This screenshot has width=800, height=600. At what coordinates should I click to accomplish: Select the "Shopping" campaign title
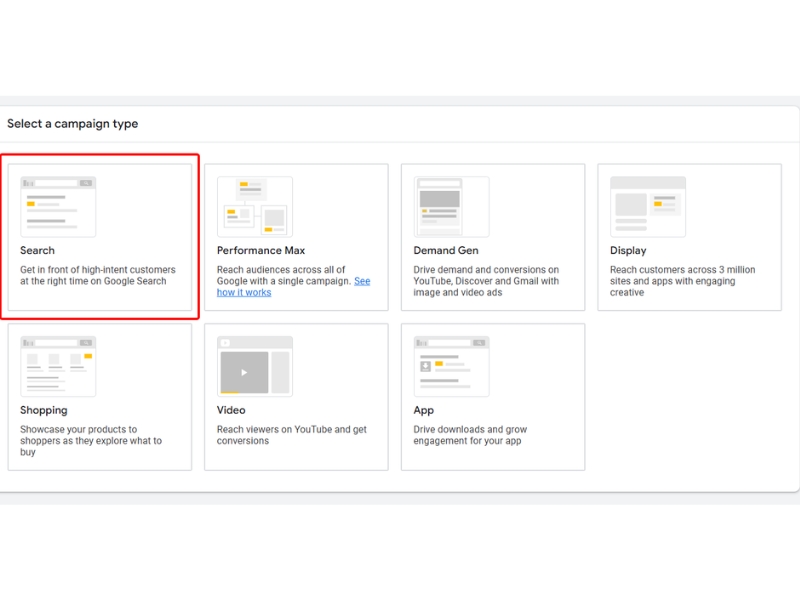(44, 411)
